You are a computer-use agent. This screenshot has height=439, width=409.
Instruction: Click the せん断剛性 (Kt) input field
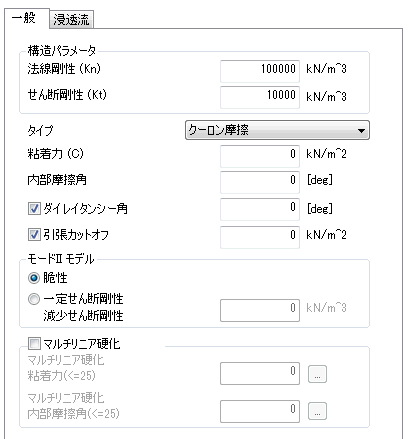(260, 97)
